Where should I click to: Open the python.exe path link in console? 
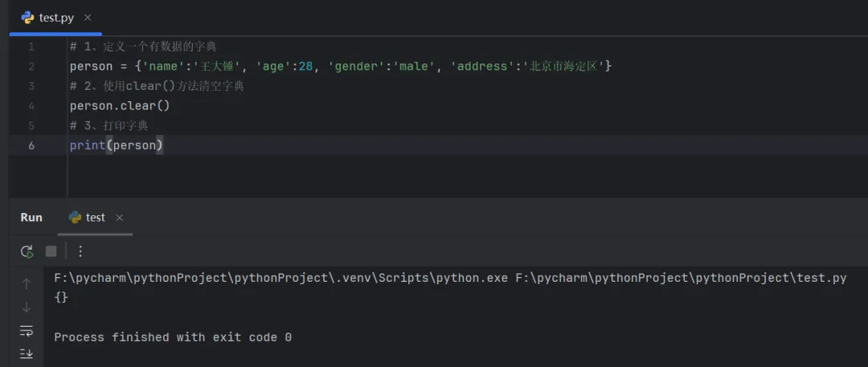click(280, 278)
